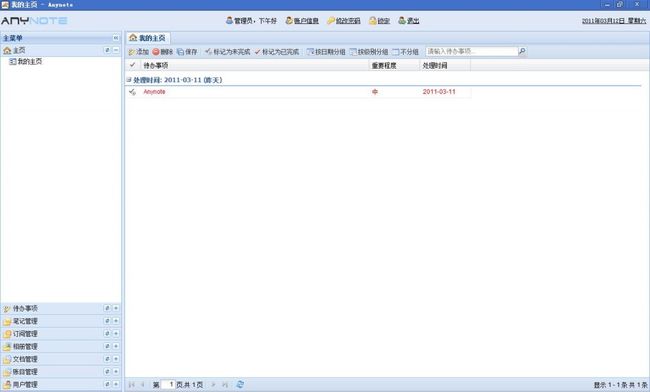Expand the 文档管理 panel with plus
The height and width of the screenshot is (392, 650).
116,359
